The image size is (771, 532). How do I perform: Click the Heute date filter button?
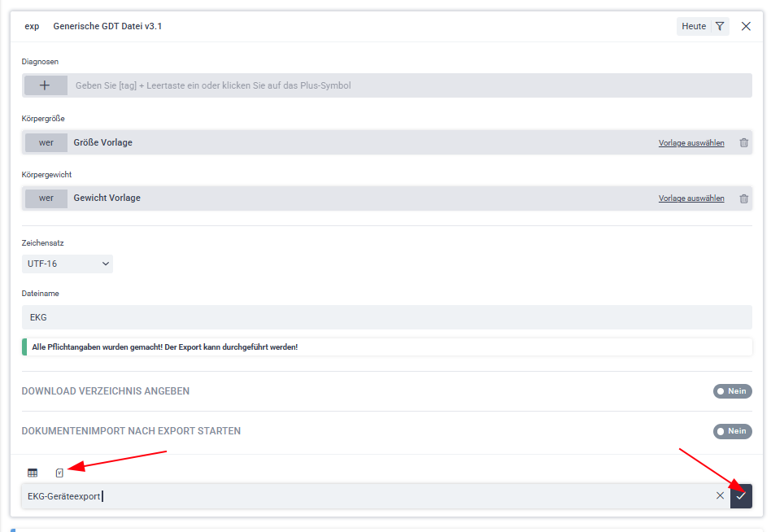[x=694, y=27]
